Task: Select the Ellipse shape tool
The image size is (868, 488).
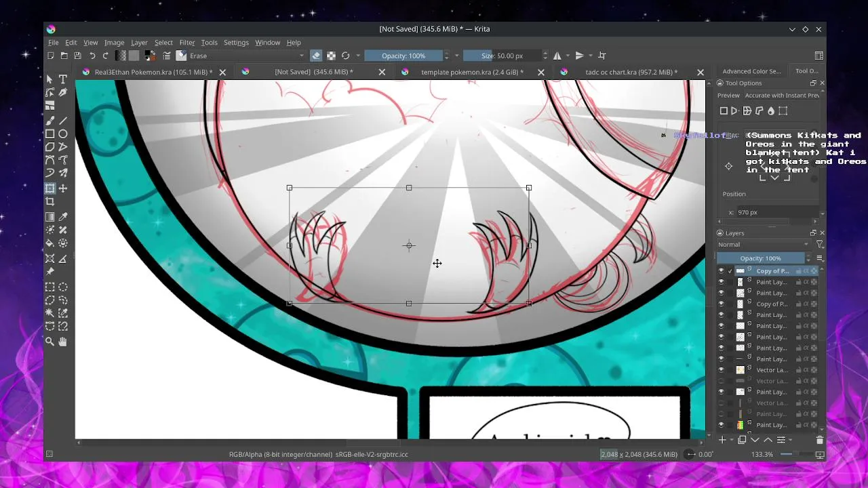Action: pos(63,134)
